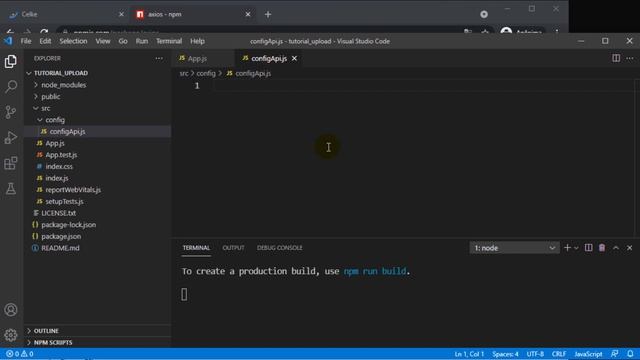Click JavaScript language mode in status bar

pyautogui.click(x=588, y=354)
